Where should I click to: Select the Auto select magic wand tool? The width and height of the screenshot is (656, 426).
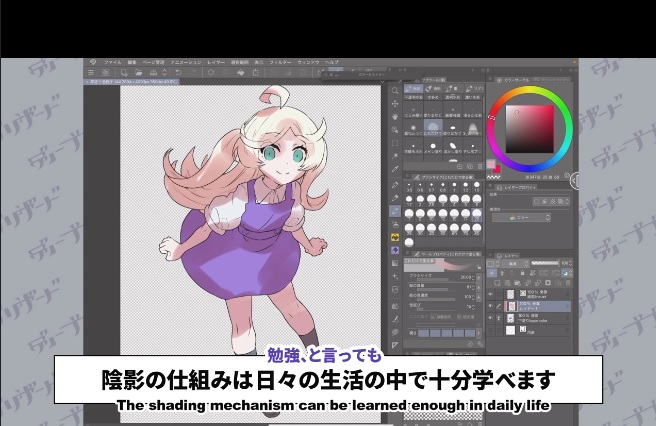[x=395, y=156]
